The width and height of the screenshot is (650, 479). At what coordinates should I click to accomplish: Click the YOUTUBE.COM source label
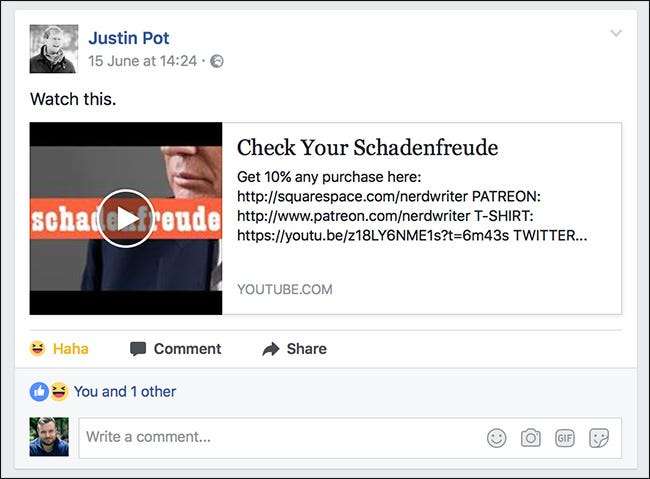(x=285, y=289)
